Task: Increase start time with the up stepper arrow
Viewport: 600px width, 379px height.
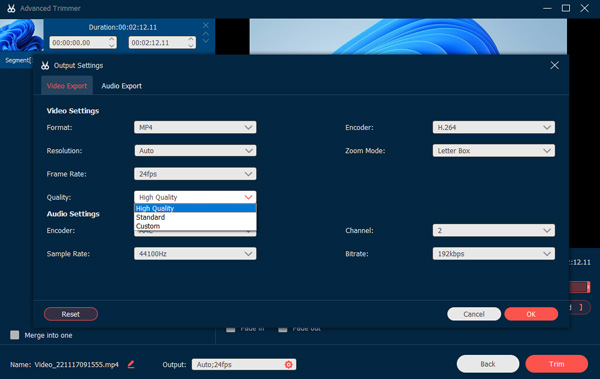Action: [112, 39]
